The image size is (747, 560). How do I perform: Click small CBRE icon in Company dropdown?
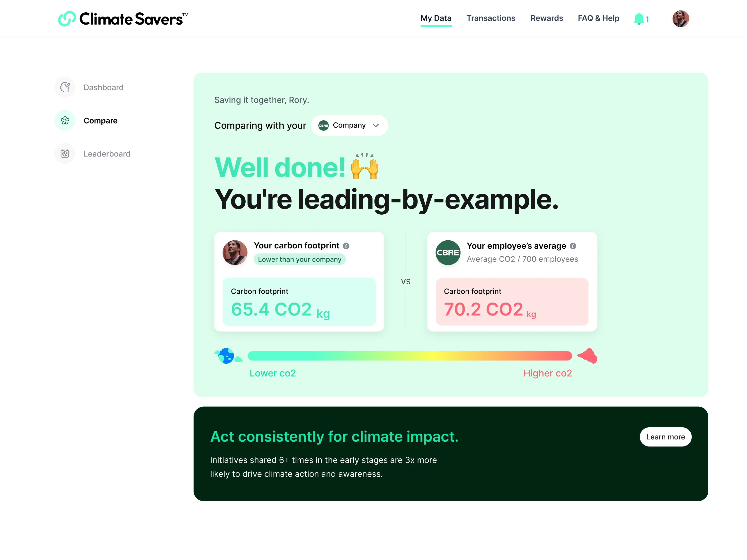323,125
